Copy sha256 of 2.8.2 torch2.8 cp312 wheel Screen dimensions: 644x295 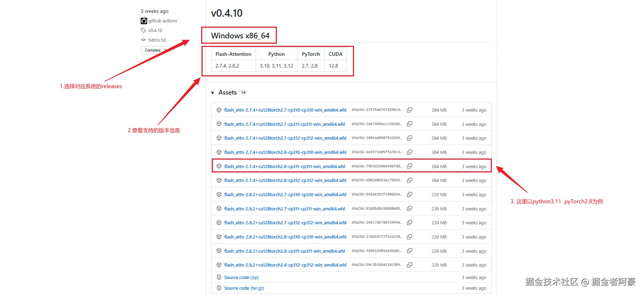[x=409, y=265]
